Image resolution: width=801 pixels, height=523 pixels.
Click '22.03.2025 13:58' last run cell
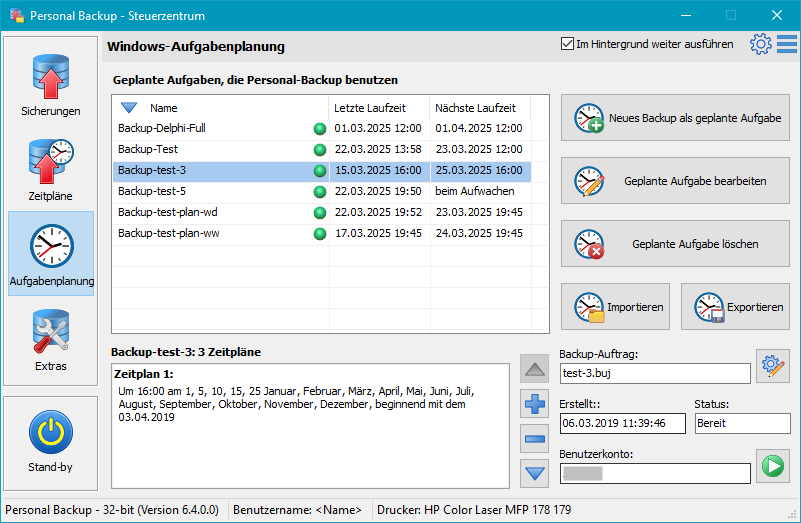[378, 149]
